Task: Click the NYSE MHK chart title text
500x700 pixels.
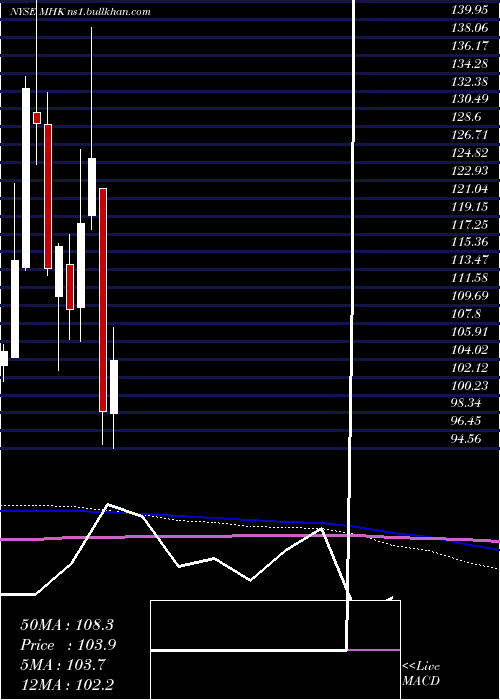Action: (x=80, y=12)
